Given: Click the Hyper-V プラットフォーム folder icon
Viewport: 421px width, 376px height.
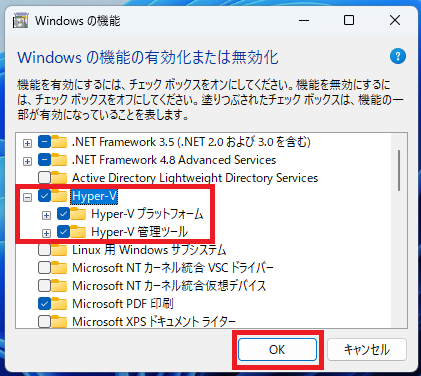Looking at the screenshot, I should tap(78, 214).
